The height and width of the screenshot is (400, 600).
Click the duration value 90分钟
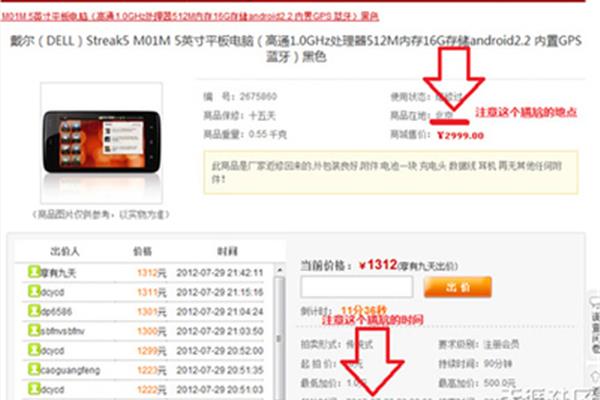497,363
